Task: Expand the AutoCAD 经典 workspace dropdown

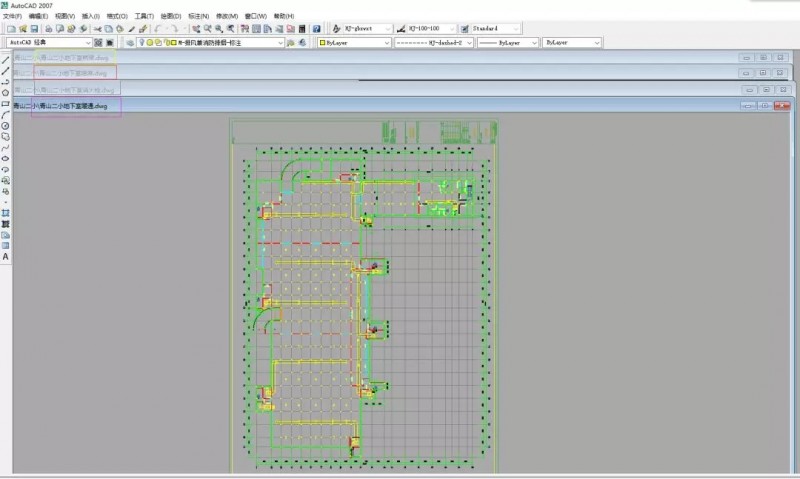Action: pos(87,43)
